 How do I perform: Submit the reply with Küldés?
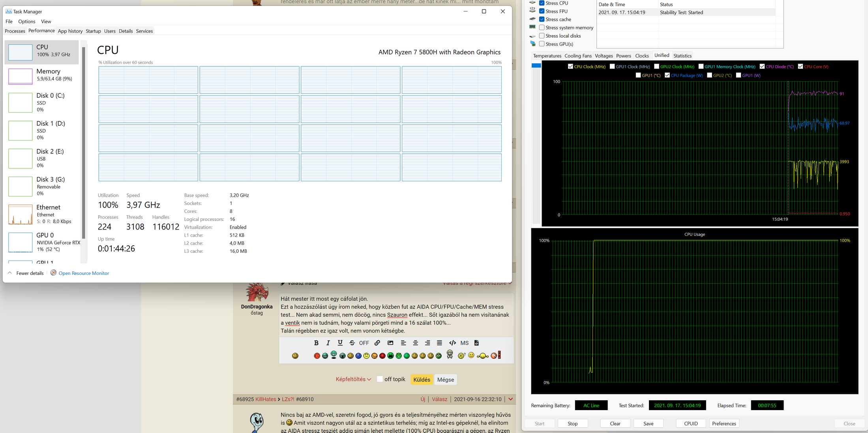point(422,380)
